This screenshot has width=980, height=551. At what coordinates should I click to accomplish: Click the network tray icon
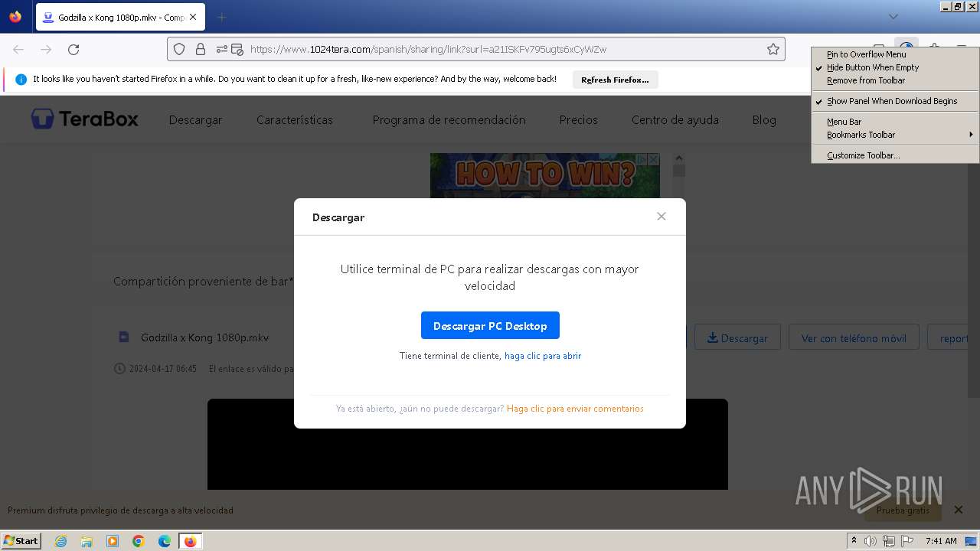889,541
